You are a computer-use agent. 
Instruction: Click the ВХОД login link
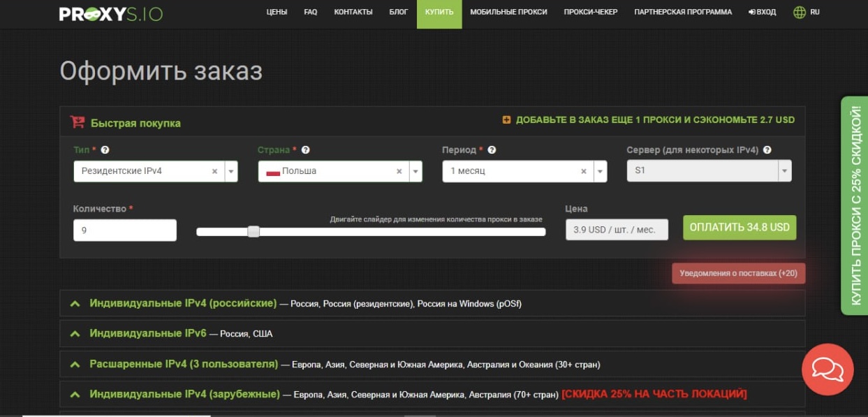pyautogui.click(x=763, y=12)
